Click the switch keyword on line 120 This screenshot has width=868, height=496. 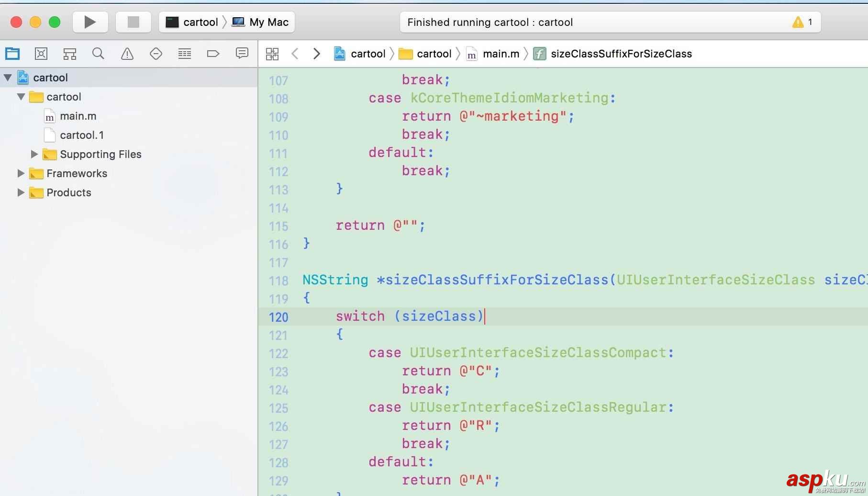click(360, 316)
